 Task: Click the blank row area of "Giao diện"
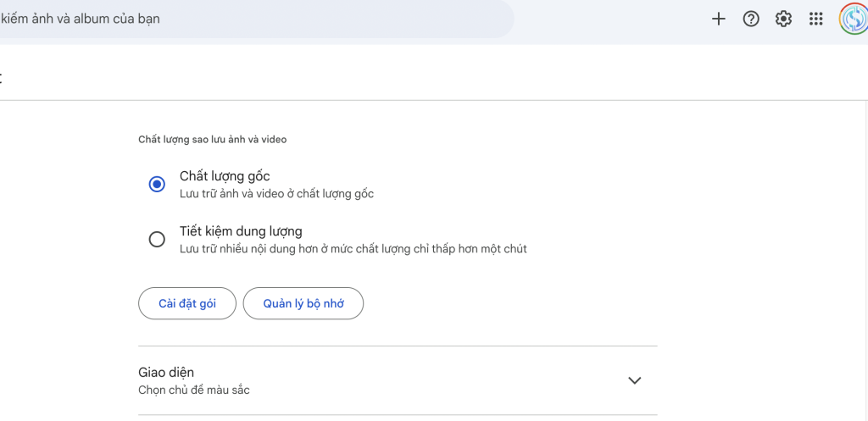[424, 380]
